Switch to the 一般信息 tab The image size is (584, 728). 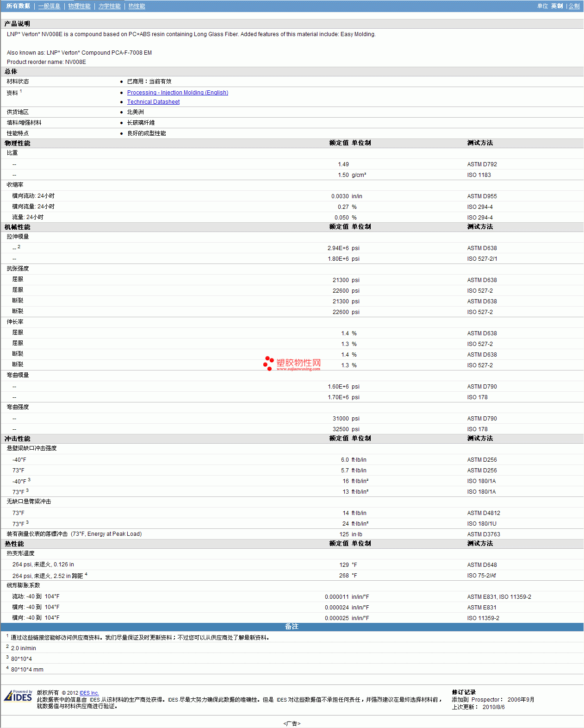[49, 6]
